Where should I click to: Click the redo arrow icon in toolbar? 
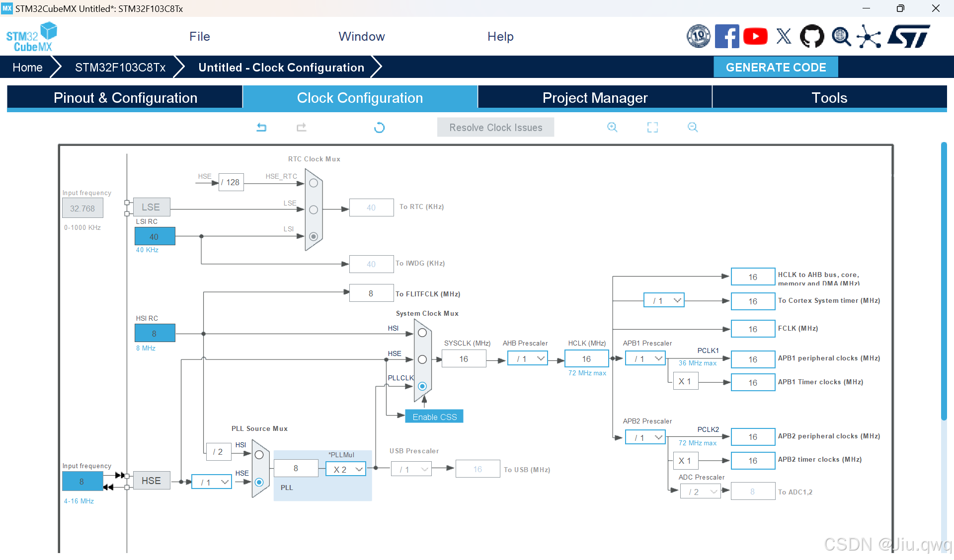pyautogui.click(x=301, y=128)
